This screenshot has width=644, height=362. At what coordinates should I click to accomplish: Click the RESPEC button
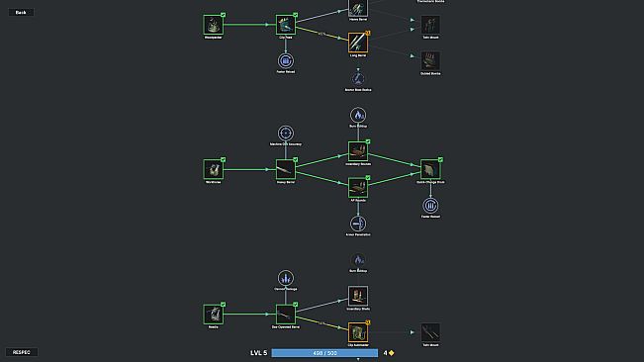tap(22, 352)
